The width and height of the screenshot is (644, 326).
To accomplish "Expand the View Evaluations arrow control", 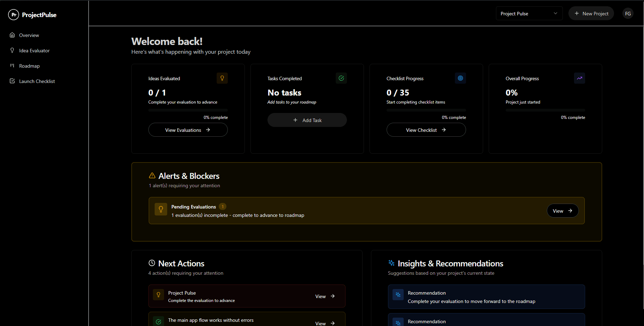I will tap(208, 130).
